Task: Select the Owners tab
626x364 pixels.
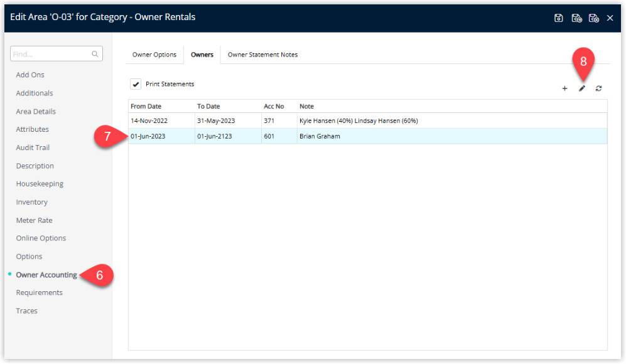Action: 202,55
